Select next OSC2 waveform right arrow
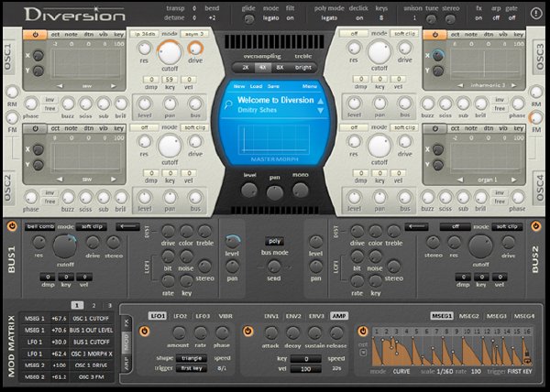Viewport: 550px width, 392px height. click(114, 180)
